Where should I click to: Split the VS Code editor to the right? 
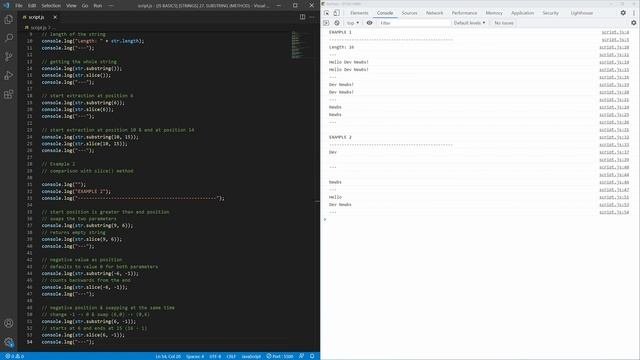[x=302, y=17]
